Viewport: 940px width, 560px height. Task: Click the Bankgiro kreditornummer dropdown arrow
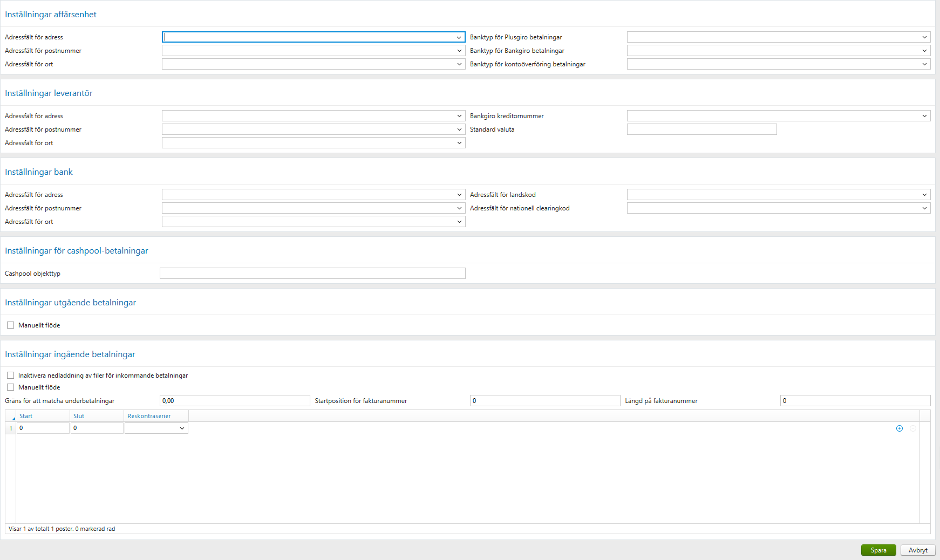coord(924,115)
